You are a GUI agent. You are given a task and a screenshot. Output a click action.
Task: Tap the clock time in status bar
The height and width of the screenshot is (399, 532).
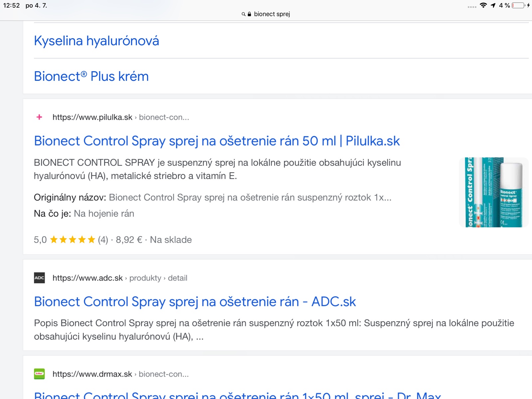12,5
